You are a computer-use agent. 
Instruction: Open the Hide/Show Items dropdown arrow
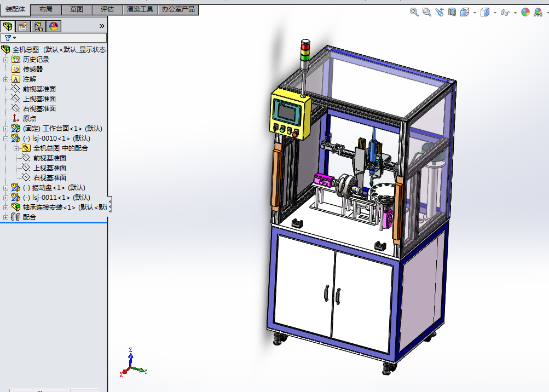tap(515, 13)
